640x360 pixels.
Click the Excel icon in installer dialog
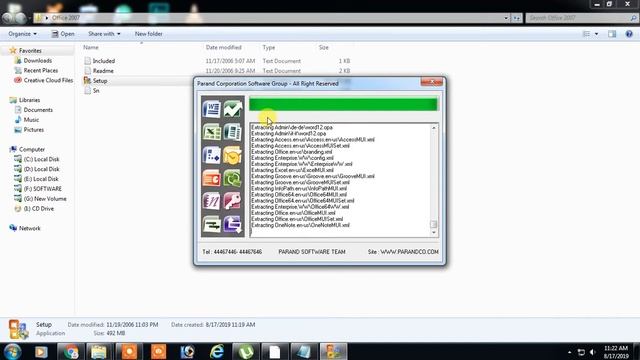(211, 132)
